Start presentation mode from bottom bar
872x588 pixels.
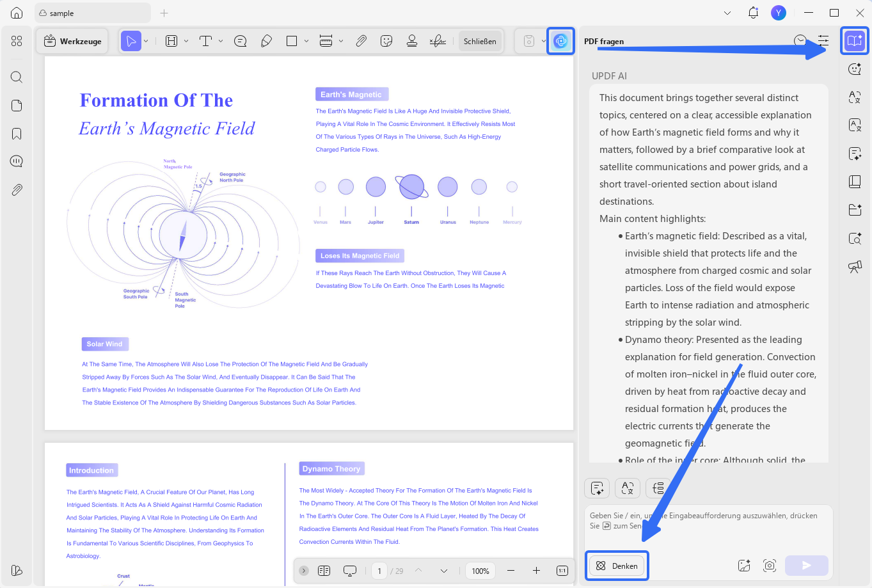(350, 571)
